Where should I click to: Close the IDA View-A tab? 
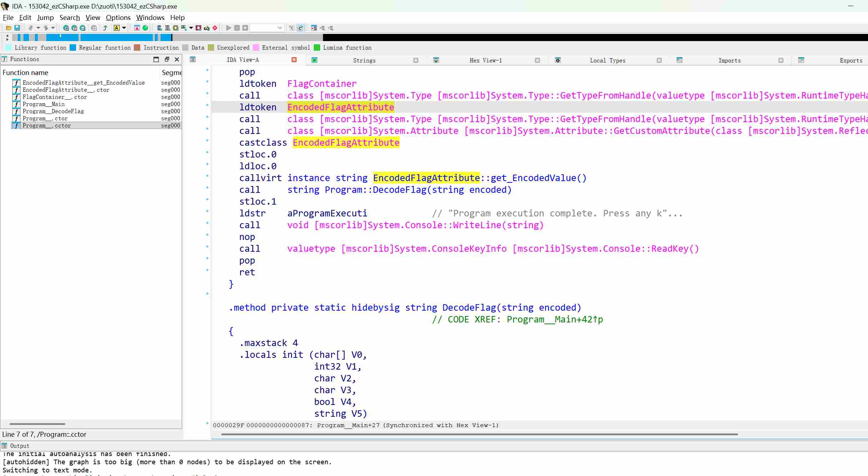coord(294,60)
